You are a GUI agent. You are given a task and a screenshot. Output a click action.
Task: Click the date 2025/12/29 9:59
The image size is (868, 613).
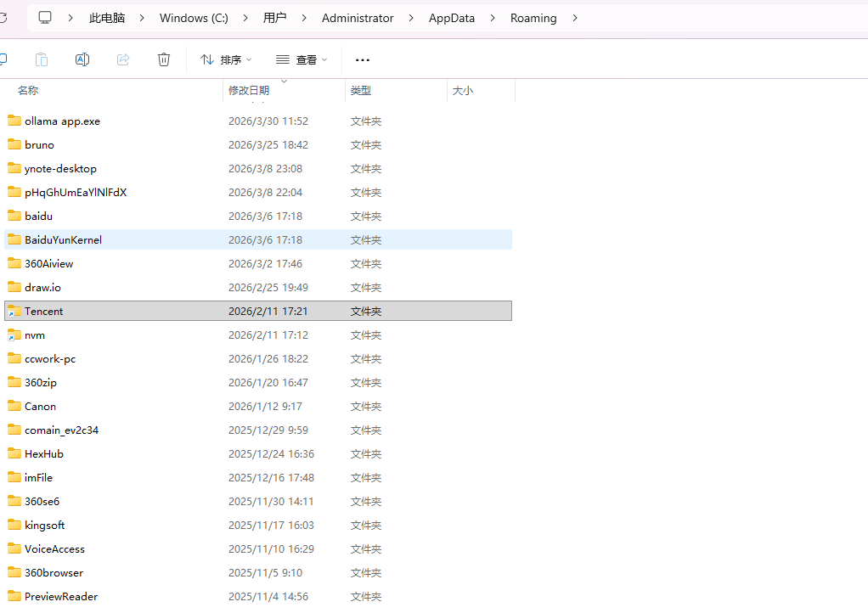point(268,430)
